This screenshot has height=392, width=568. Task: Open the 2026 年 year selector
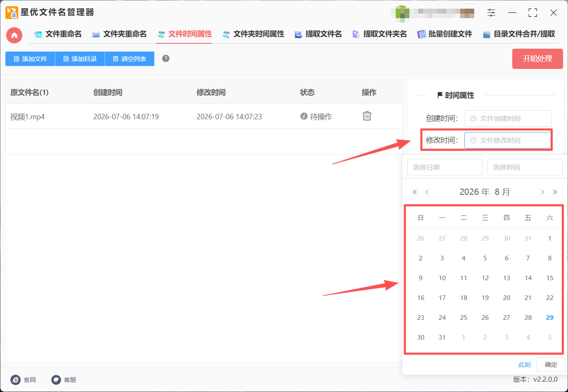[474, 192]
